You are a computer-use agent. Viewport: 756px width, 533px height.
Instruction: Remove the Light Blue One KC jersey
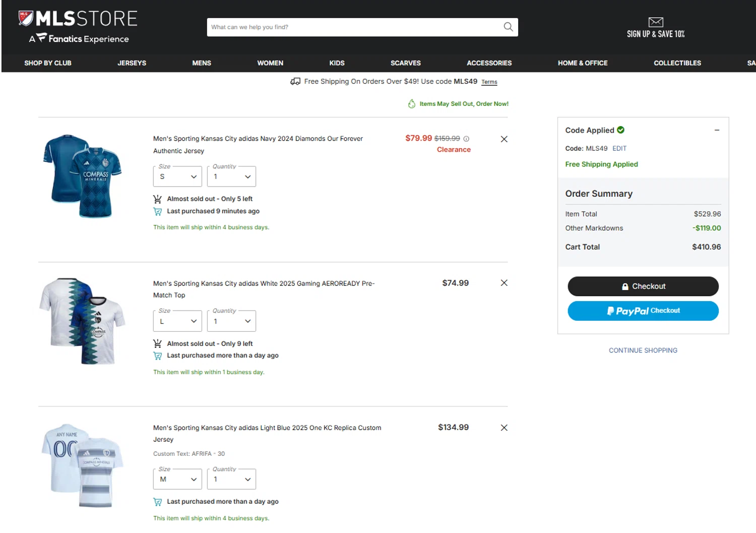click(503, 428)
